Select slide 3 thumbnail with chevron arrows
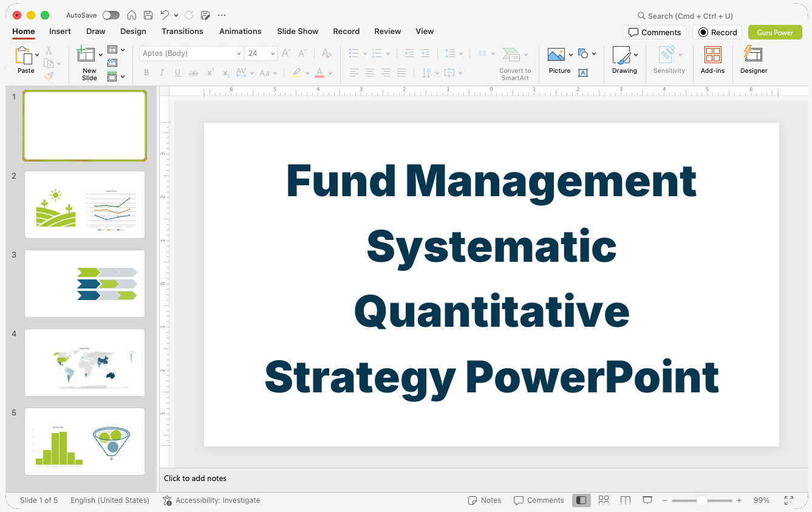 85,284
